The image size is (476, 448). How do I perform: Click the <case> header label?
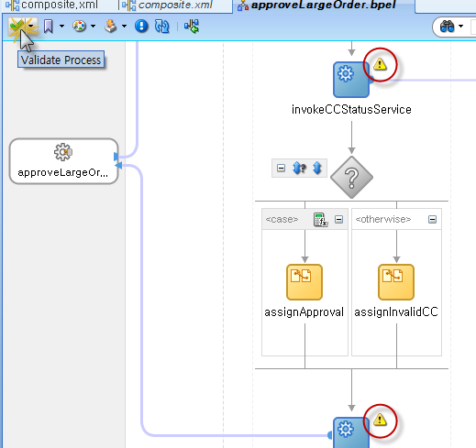(x=282, y=219)
